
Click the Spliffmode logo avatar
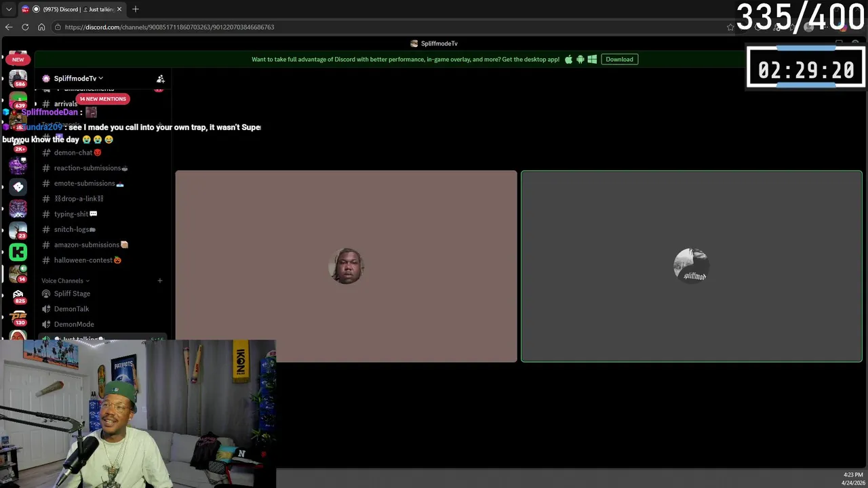691,265
